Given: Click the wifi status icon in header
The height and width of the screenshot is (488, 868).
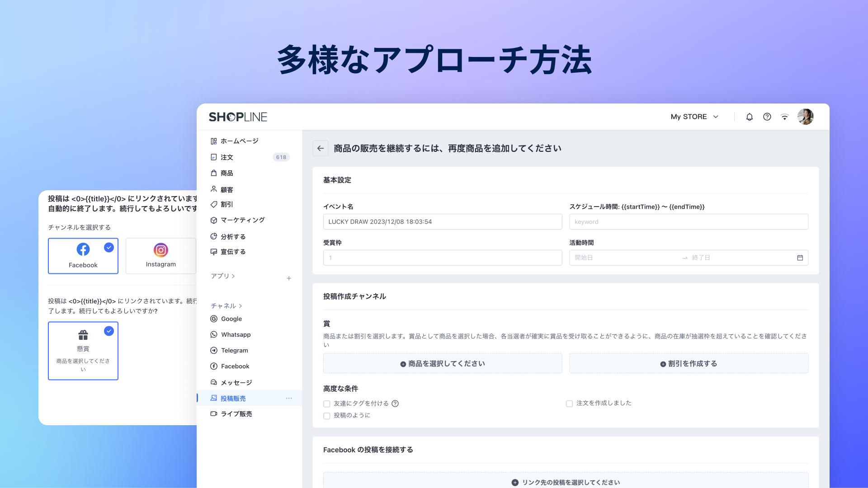Looking at the screenshot, I should point(784,117).
